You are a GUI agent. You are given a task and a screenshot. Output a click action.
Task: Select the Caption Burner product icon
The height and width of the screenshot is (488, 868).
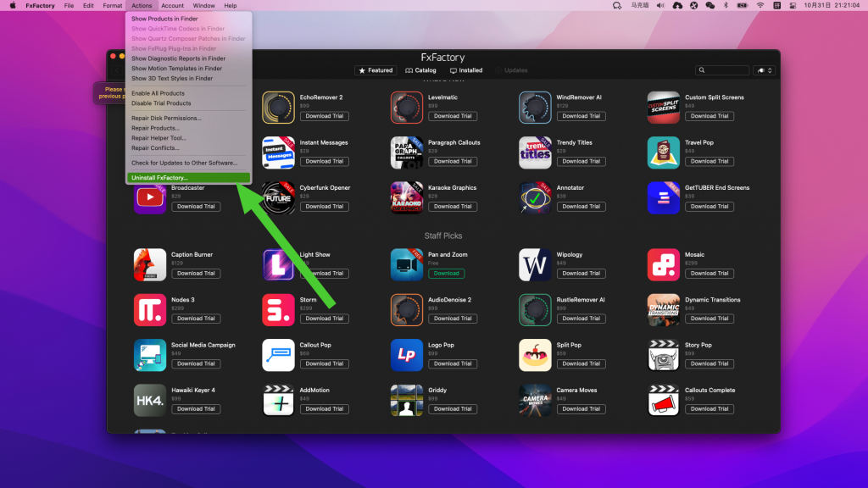point(150,264)
